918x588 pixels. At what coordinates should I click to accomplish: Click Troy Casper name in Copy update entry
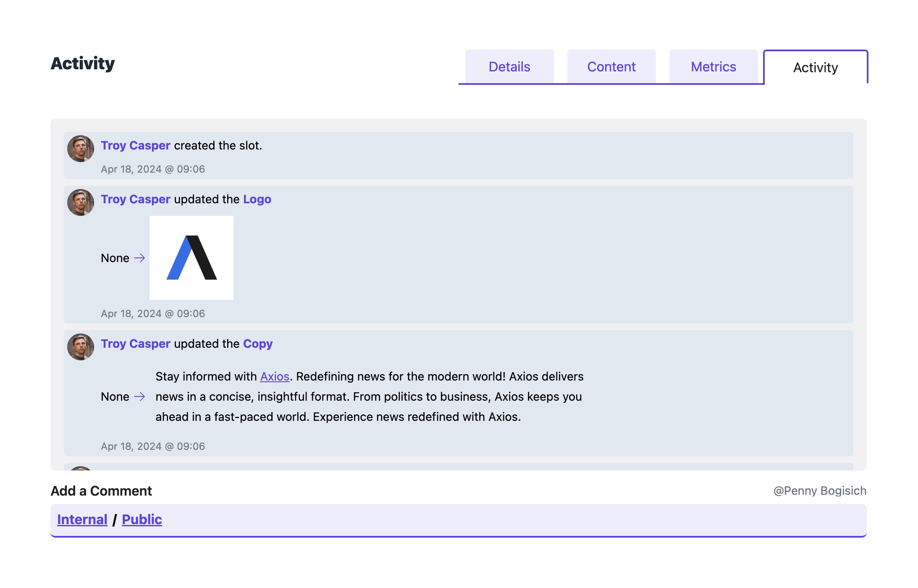[x=135, y=344]
